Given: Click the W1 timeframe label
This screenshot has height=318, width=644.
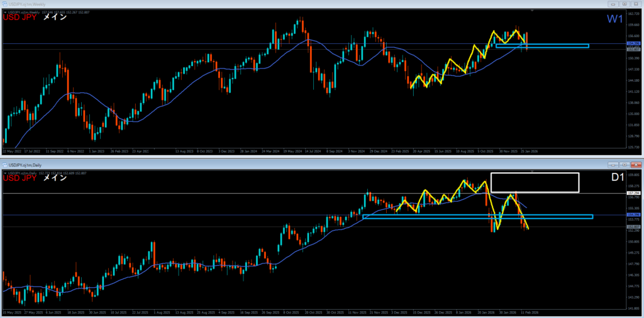Looking at the screenshot, I should (614, 19).
